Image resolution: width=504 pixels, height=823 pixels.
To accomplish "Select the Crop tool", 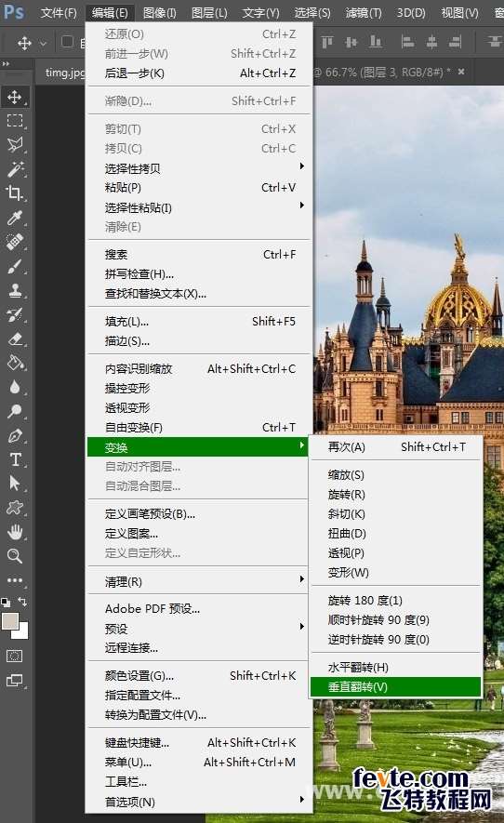I will pyautogui.click(x=15, y=193).
